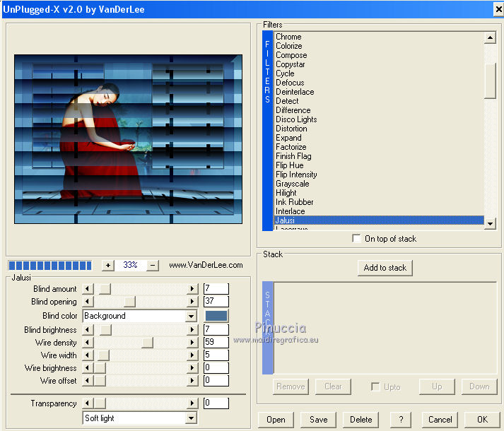504x431 pixels.
Task: Click the Wire width value field
Action: (x=216, y=355)
